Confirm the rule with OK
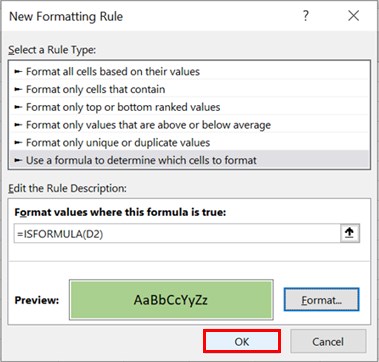Screen dimensions: 379x362 242,341
